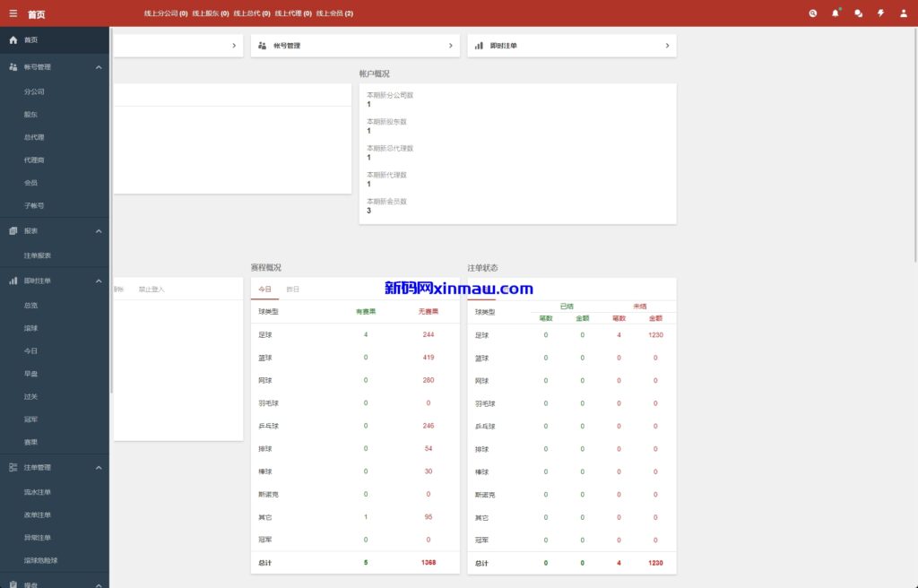Collapse the 帐号管理 sidebar section
This screenshot has height=588, width=918.
pyautogui.click(x=99, y=67)
